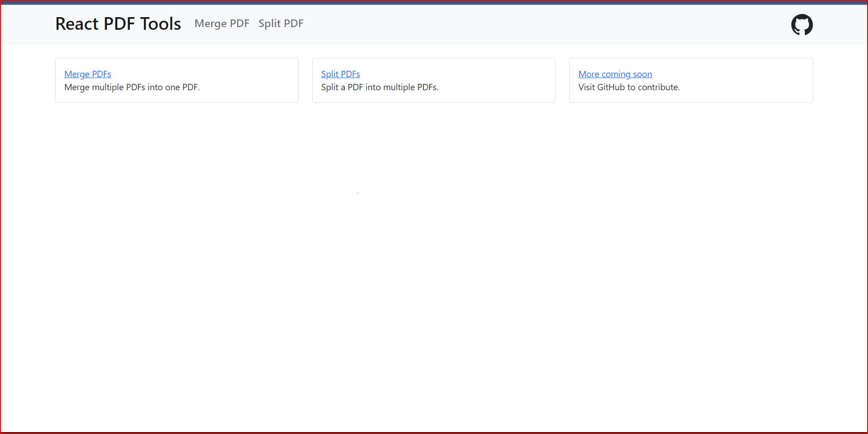Open the Merge PDFs card link
This screenshot has height=434, width=868.
click(88, 74)
